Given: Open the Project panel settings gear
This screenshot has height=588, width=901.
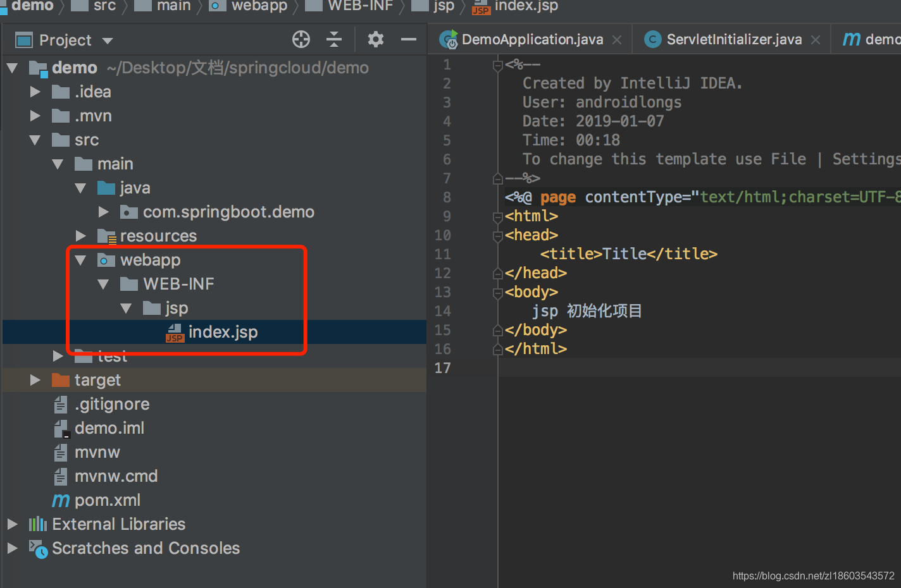Looking at the screenshot, I should [376, 39].
